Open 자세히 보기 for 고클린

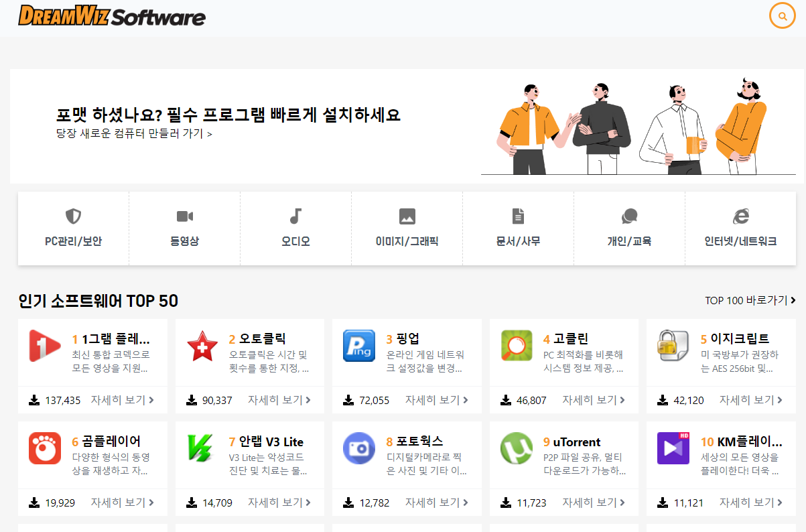point(594,400)
